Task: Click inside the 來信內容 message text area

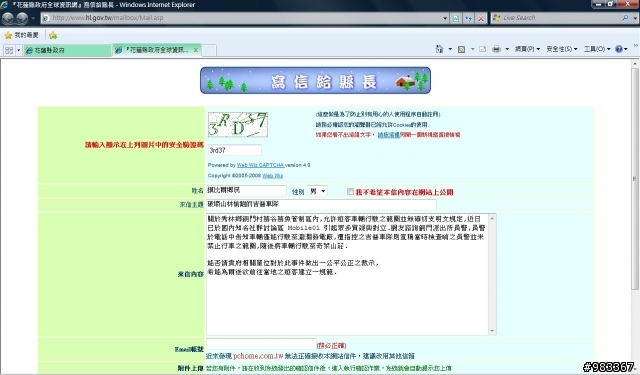Action: point(347,274)
